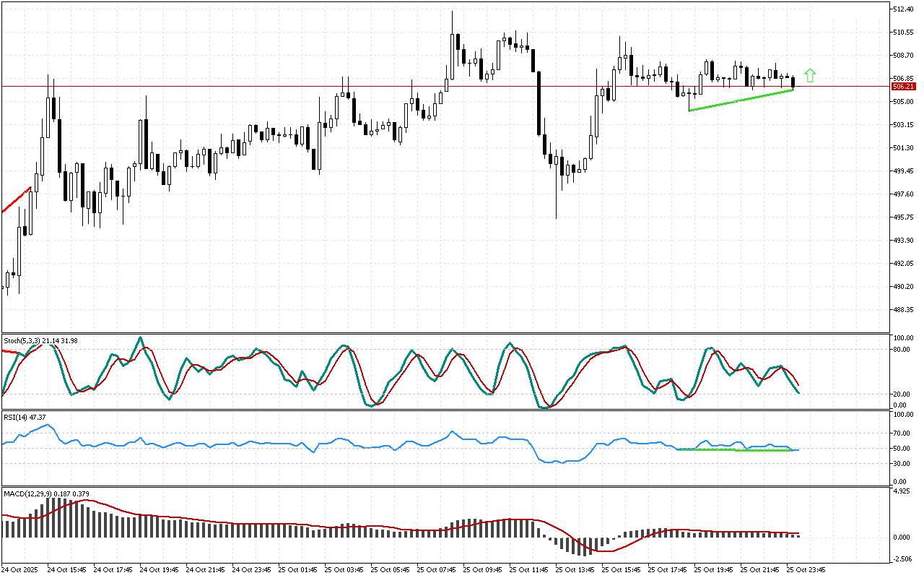The image size is (924, 578).
Task: Click the 24 Oct 19:45 time label
Action: pyautogui.click(x=159, y=569)
